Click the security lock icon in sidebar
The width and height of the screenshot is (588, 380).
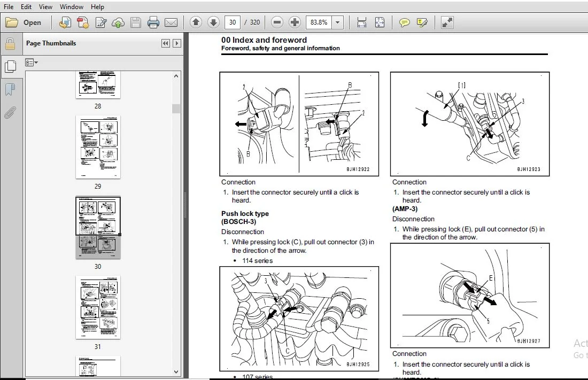pyautogui.click(x=10, y=44)
